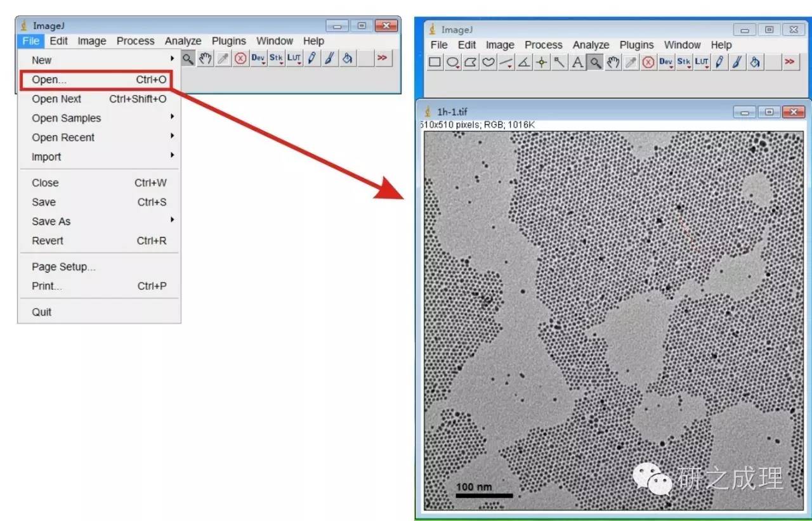Viewport: 812px width, 521px height.
Task: Choose Print... from the File menu
Action: 100,286
